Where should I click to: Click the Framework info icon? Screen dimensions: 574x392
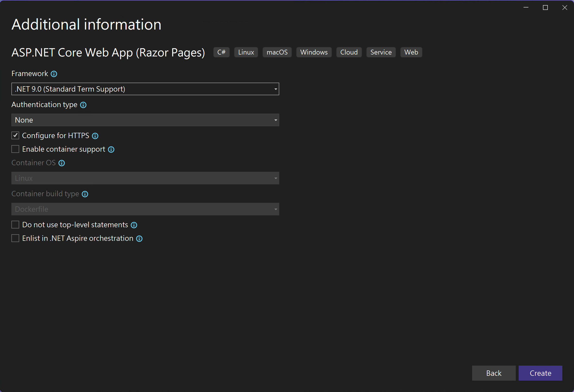pos(54,74)
